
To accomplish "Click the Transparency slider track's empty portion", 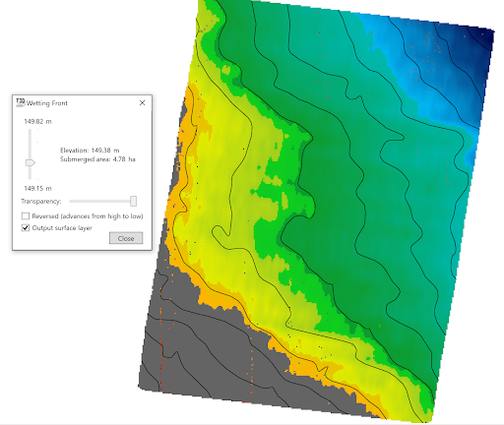I will [99, 201].
